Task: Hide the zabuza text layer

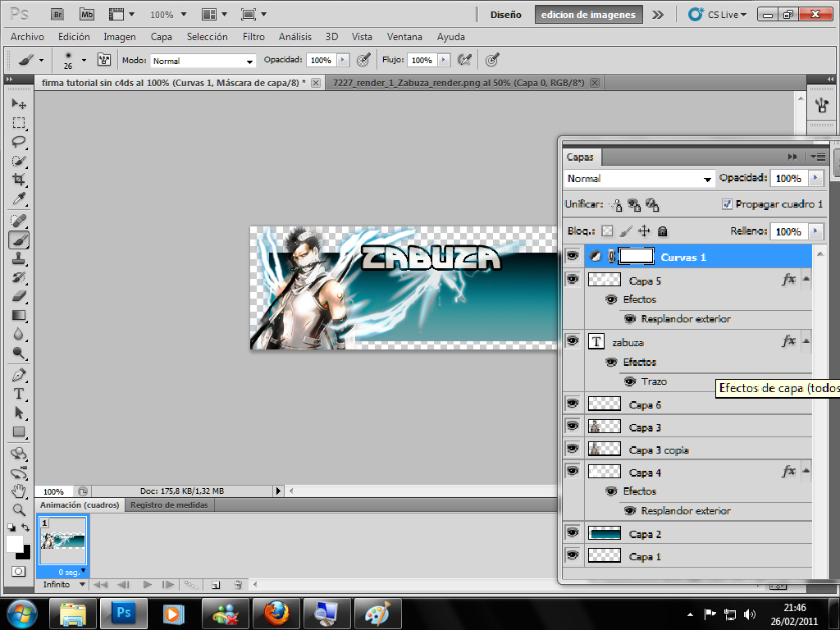Action: (573, 341)
